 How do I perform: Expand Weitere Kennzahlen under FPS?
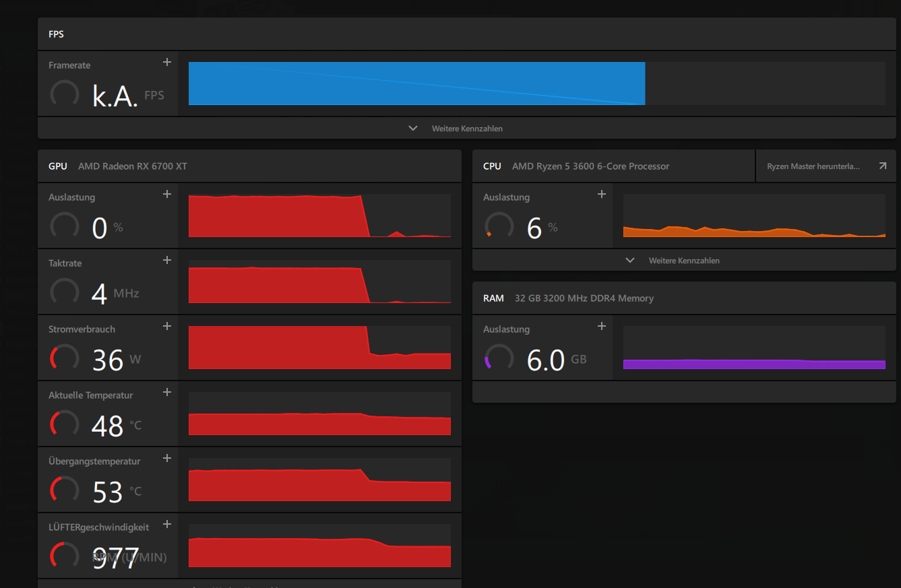466,129
